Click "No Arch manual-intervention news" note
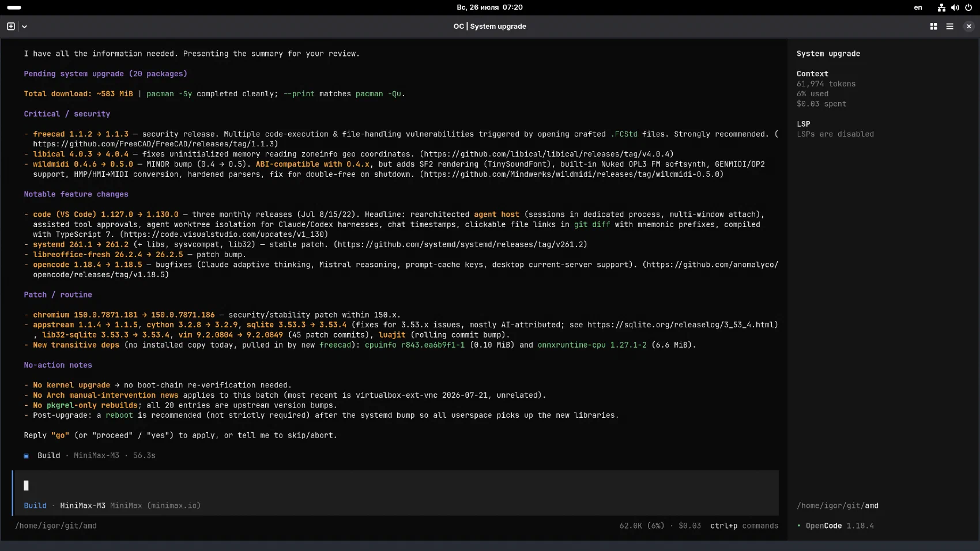The height and width of the screenshot is (551, 980). pos(105,395)
